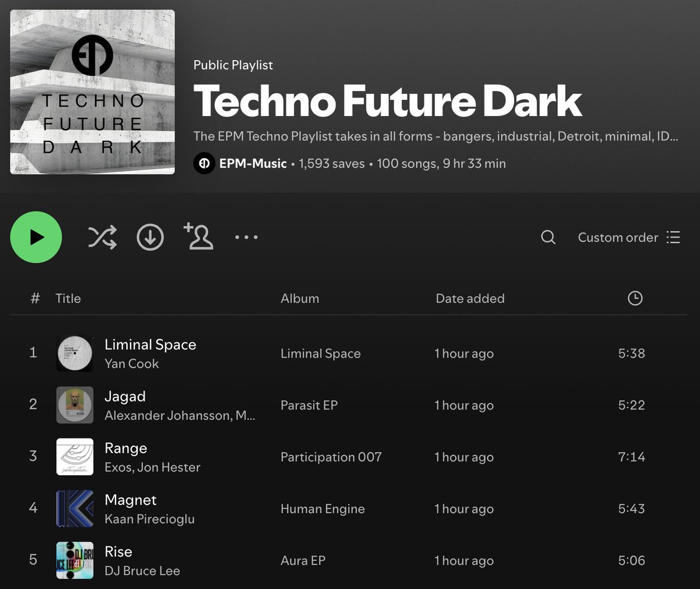Open the Liminal Space album link
Viewport: 700px width, 589px height.
tap(320, 353)
